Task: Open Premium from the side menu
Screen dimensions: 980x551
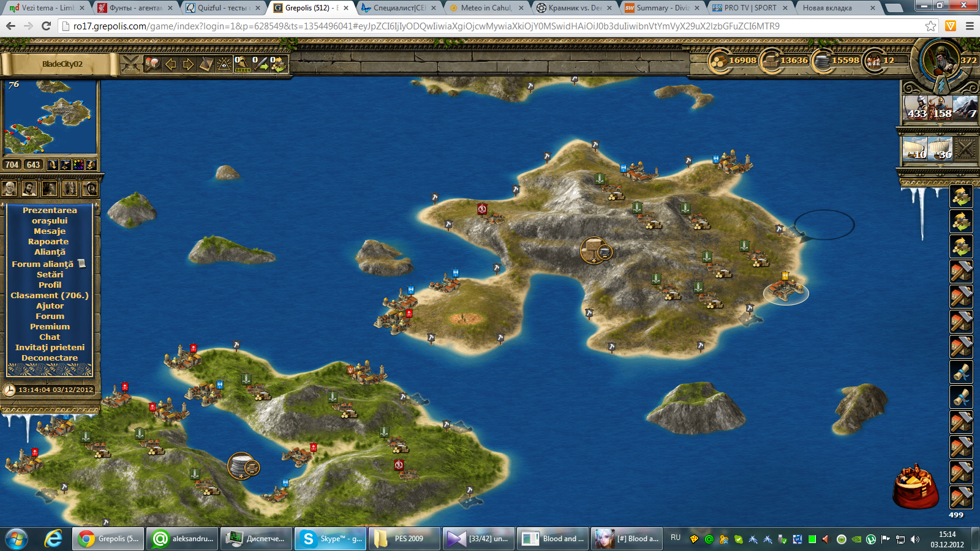Action: 50,327
